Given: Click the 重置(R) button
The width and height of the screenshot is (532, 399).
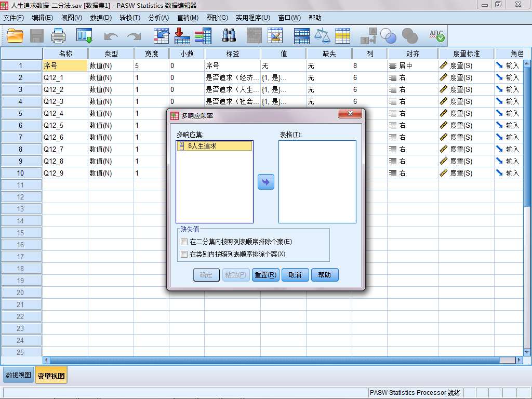Looking at the screenshot, I should click(265, 275).
